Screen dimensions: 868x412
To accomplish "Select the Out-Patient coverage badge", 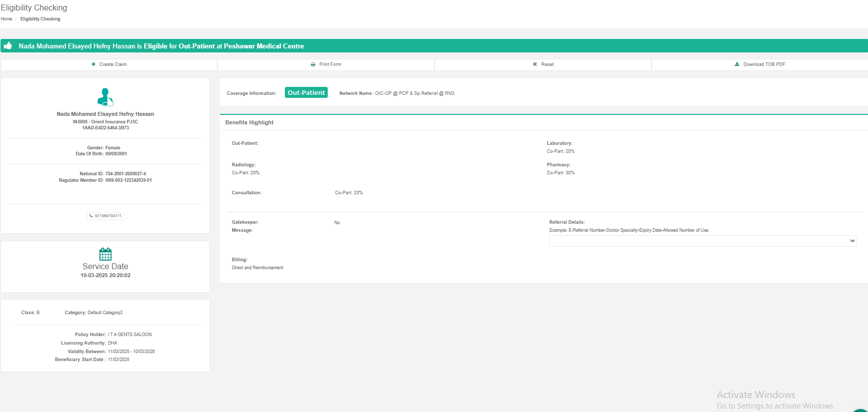I will point(306,93).
